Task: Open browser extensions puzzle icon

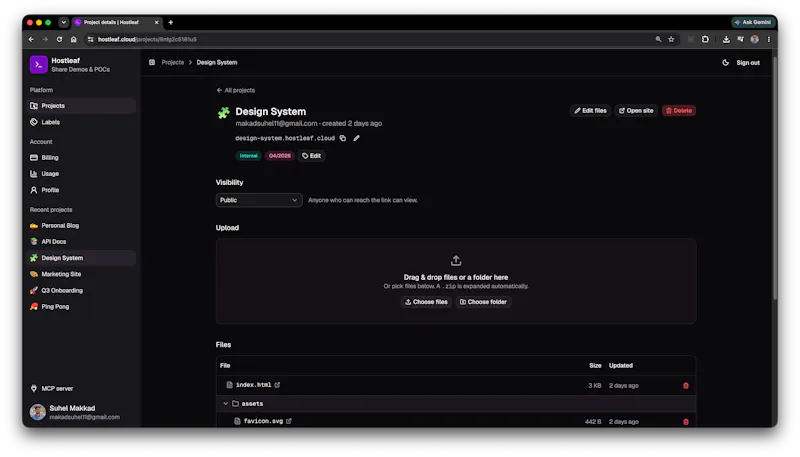Action: [705, 39]
